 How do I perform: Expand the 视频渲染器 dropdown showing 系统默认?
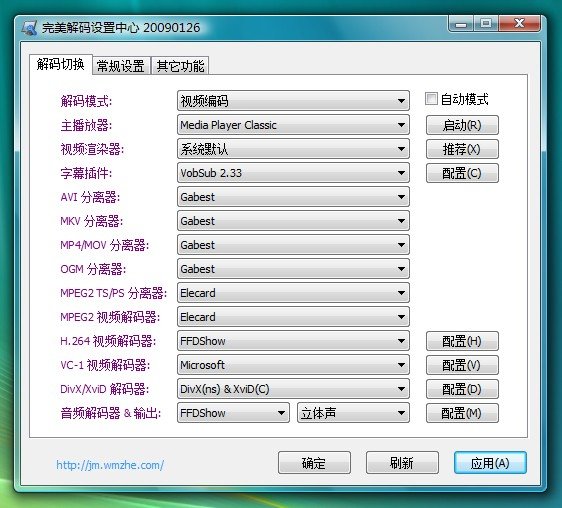[x=293, y=149]
